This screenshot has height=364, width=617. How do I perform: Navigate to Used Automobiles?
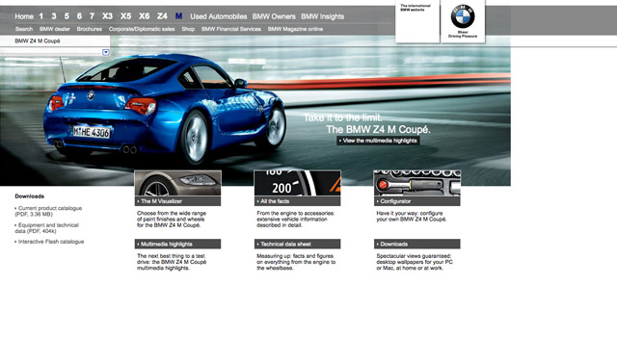219,16
